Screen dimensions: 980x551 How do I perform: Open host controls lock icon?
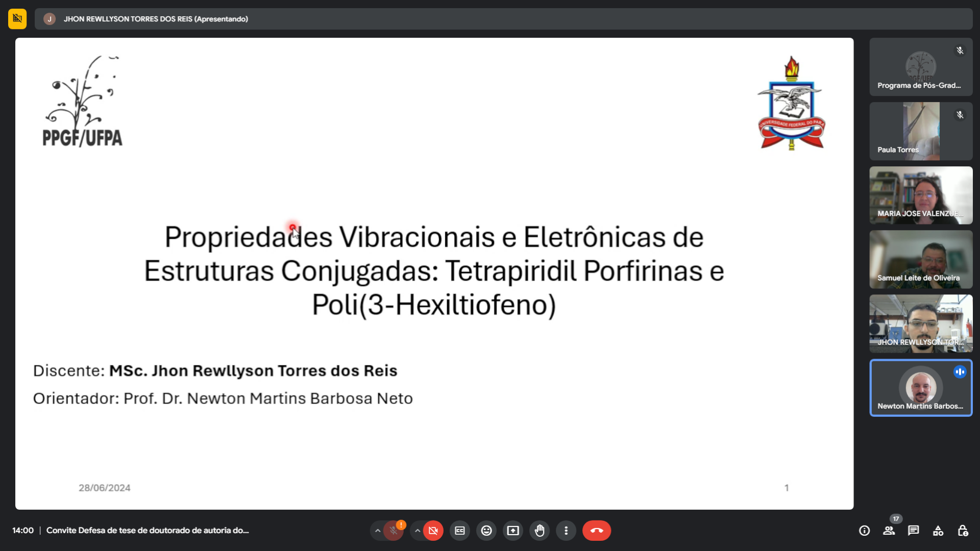963,531
